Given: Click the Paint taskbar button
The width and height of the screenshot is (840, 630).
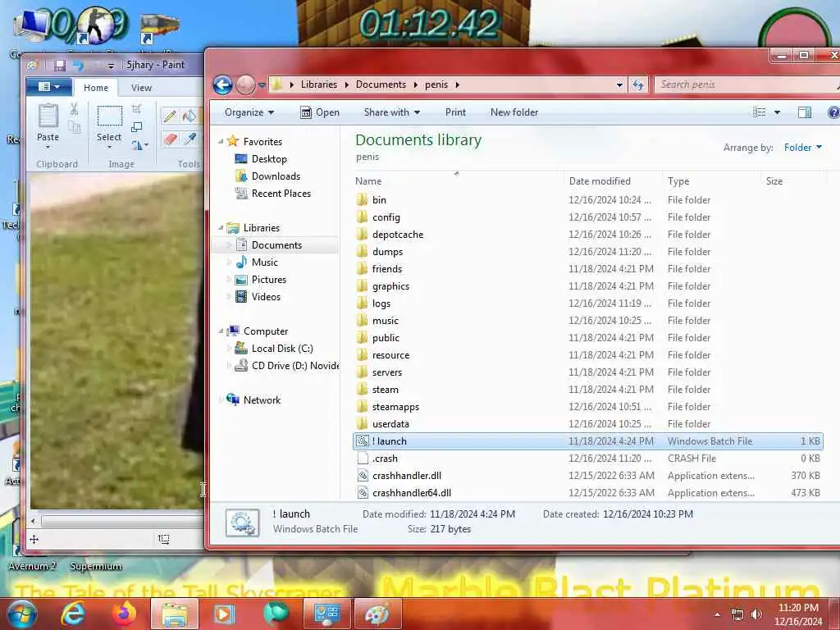Looking at the screenshot, I should pyautogui.click(x=377, y=614).
